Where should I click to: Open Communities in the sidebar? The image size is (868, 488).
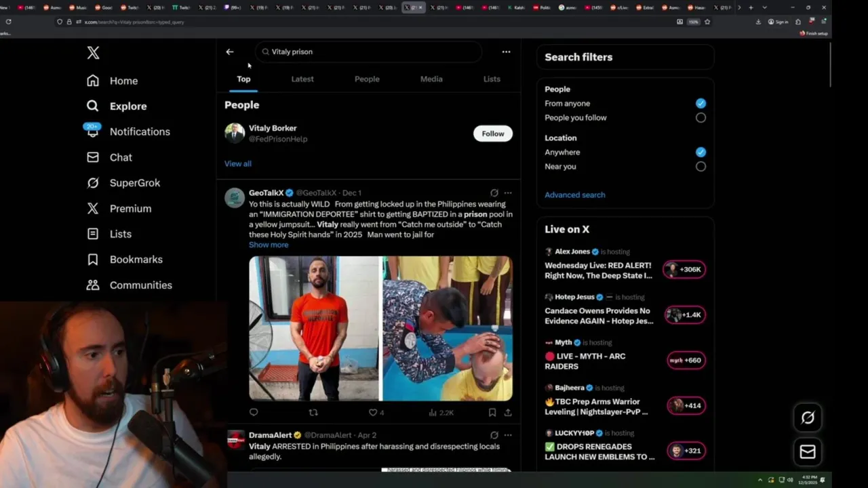pyautogui.click(x=129, y=285)
